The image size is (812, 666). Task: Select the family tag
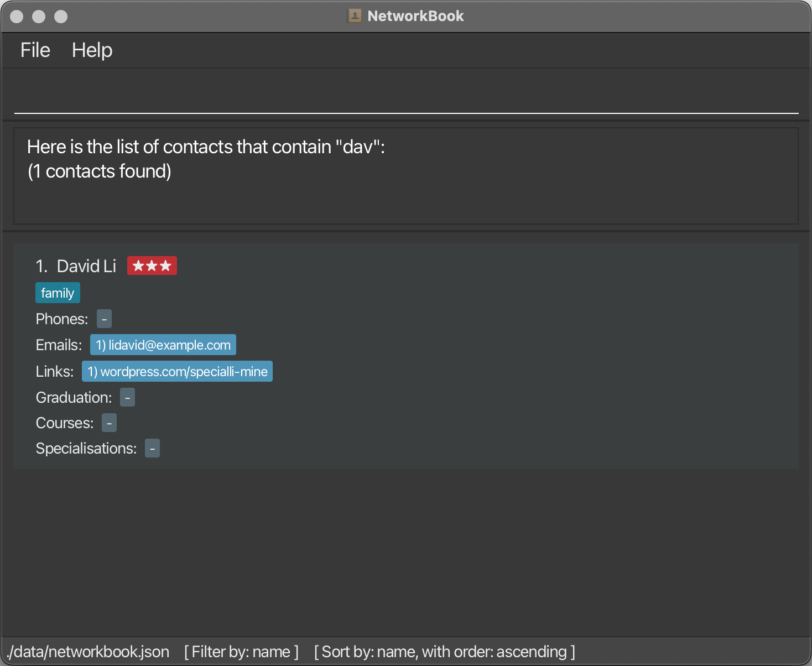tap(58, 293)
